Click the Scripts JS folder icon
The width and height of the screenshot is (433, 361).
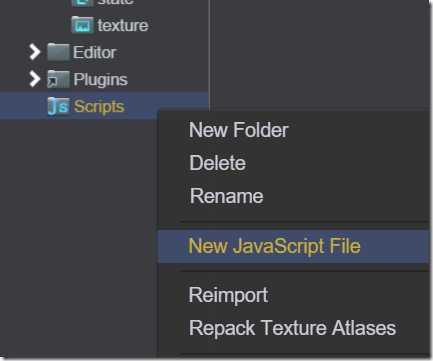pyautogui.click(x=58, y=106)
